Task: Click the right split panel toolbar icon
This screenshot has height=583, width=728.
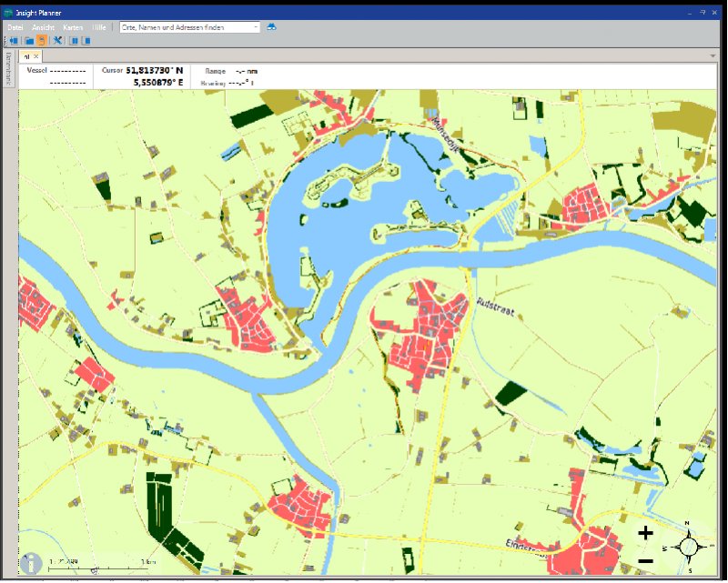Action: point(86,41)
